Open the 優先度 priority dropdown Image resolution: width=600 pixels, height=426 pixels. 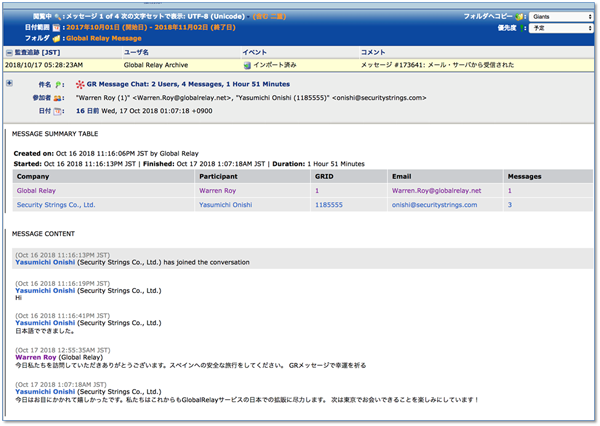[x=561, y=28]
